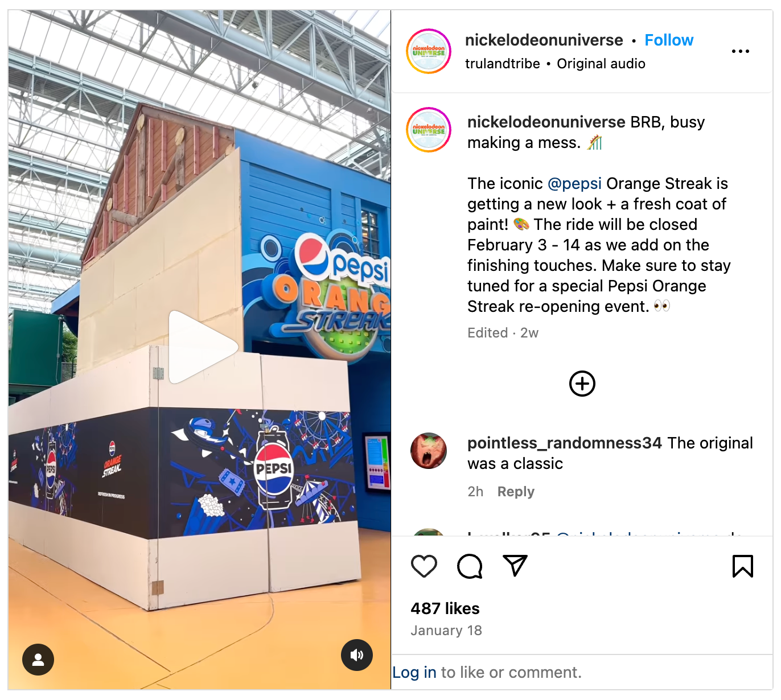Mute the video with the speaker button
Image resolution: width=781 pixels, height=700 pixels.
tap(357, 655)
